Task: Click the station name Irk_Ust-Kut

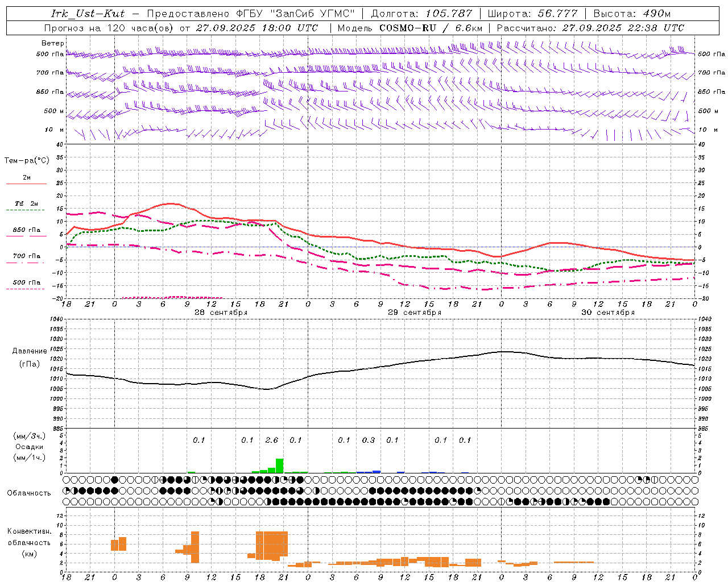Action: (88, 14)
